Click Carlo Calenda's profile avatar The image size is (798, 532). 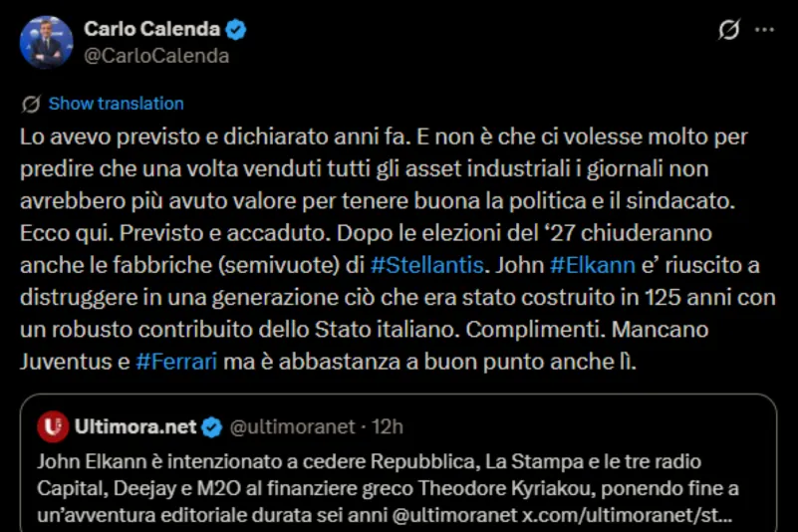46,42
